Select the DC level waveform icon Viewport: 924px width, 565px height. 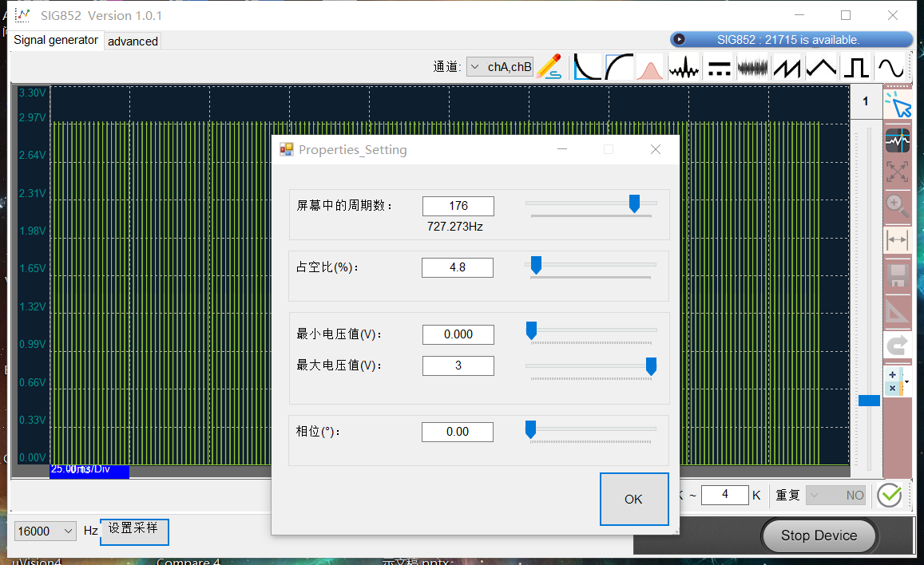[x=719, y=68]
